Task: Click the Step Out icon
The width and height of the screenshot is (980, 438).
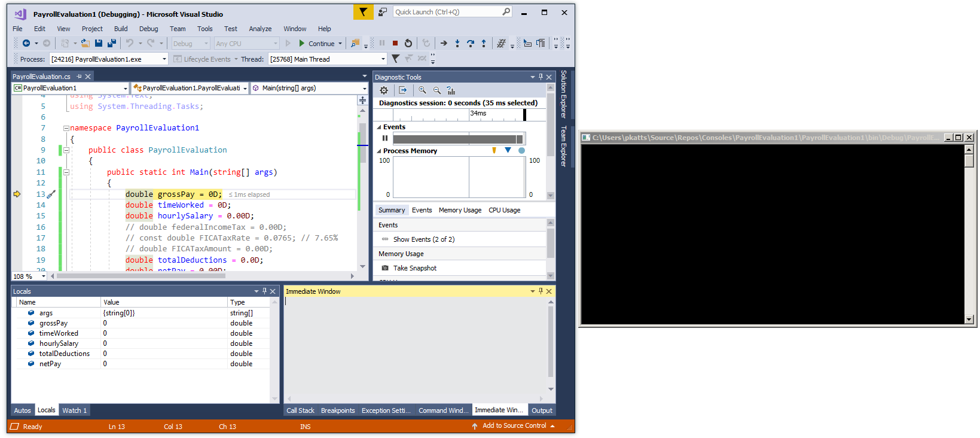Action: coord(484,43)
